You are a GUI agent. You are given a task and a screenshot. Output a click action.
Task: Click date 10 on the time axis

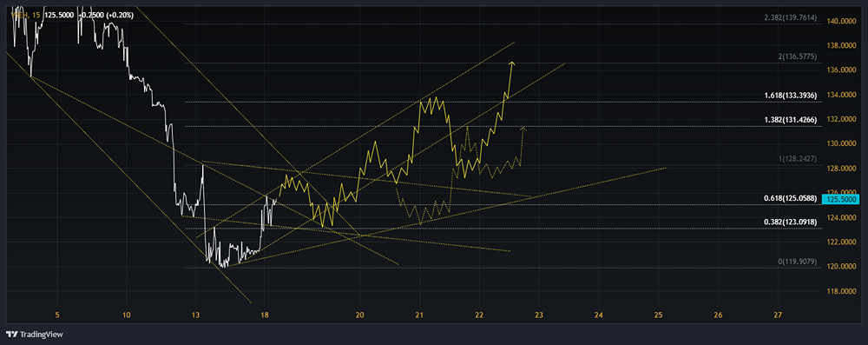126,315
